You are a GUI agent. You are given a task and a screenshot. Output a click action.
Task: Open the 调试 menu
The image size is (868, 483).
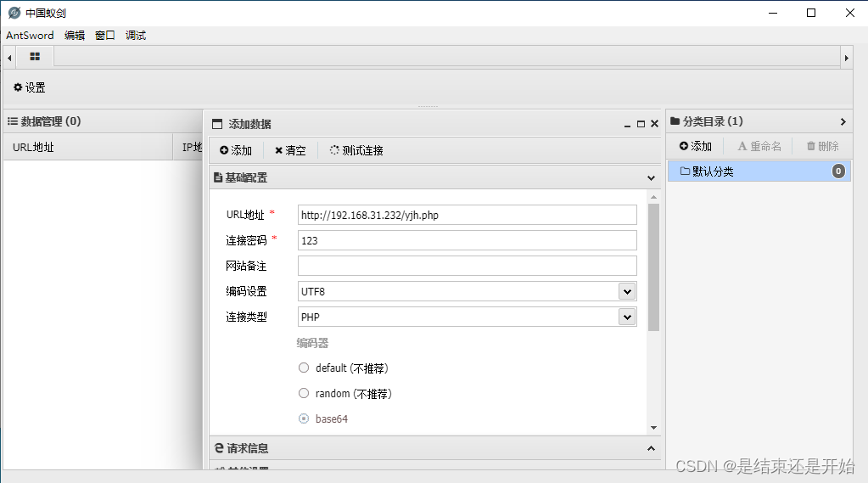coord(136,36)
